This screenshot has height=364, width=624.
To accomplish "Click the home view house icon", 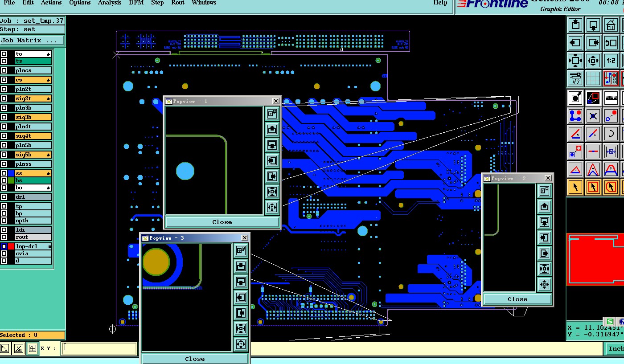I will [x=611, y=25].
